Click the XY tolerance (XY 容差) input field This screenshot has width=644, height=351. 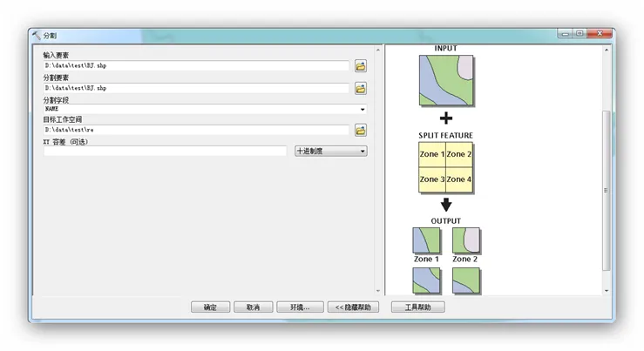pos(165,151)
